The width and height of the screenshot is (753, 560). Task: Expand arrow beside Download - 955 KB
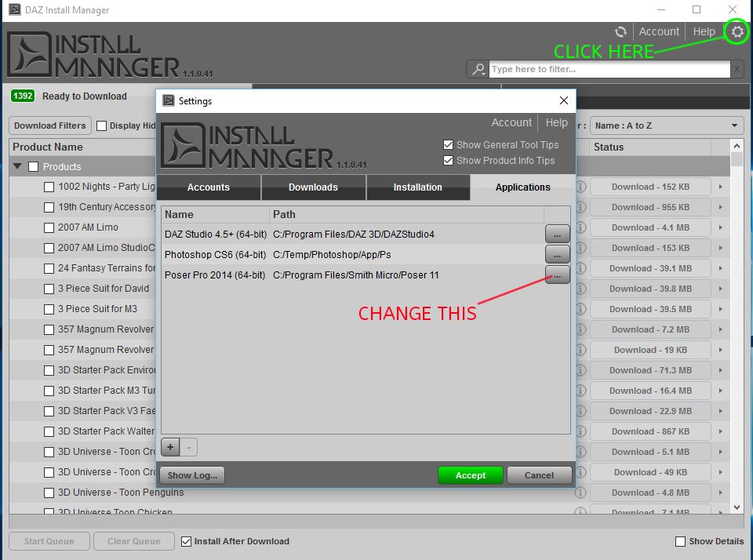720,207
